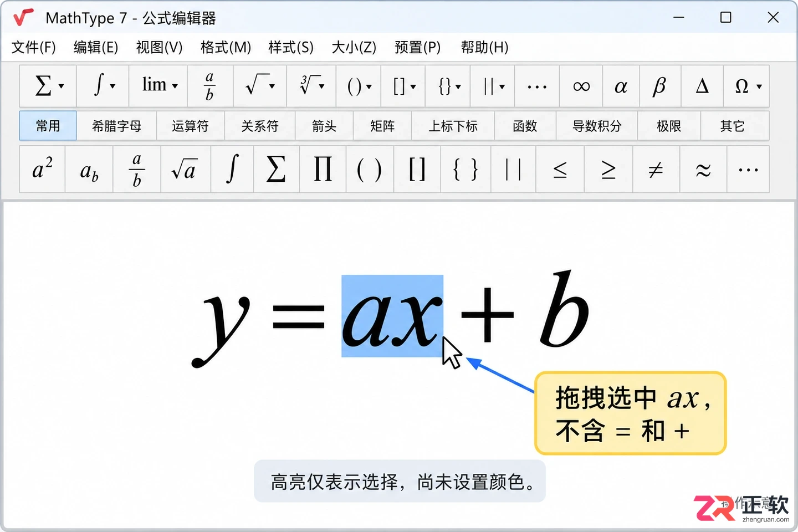The width and height of the screenshot is (798, 532).
Task: Insert the approximately-equal sign
Action: pyautogui.click(x=703, y=170)
